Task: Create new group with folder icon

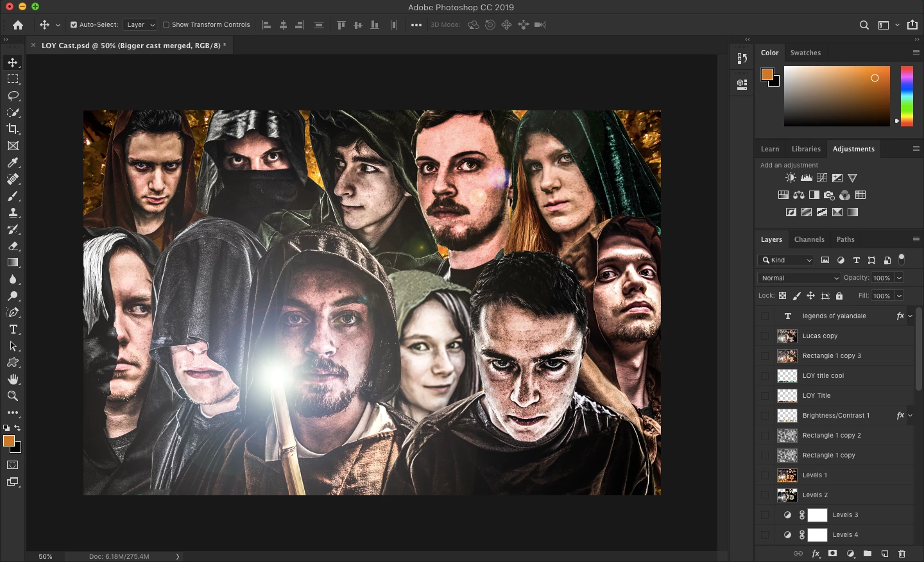Action: 867,554
